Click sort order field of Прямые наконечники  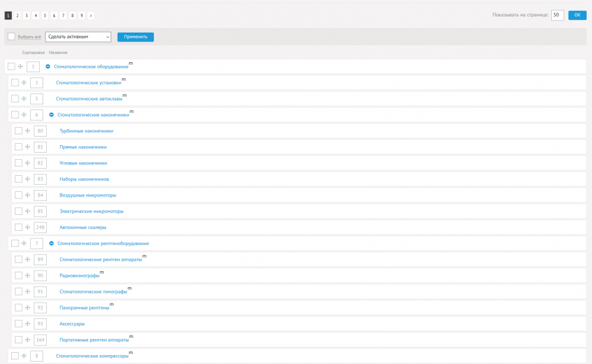40,147
